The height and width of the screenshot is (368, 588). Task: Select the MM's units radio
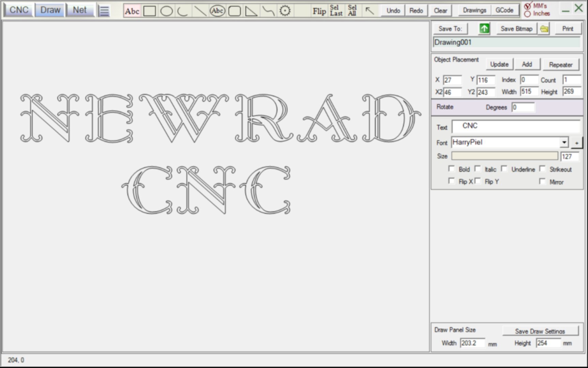[x=527, y=6]
